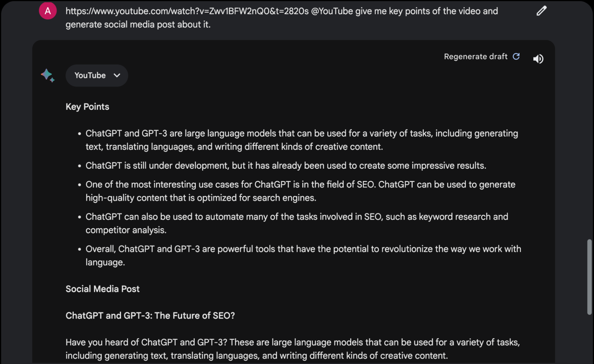Click the "Social Media Post" heading

(x=103, y=289)
